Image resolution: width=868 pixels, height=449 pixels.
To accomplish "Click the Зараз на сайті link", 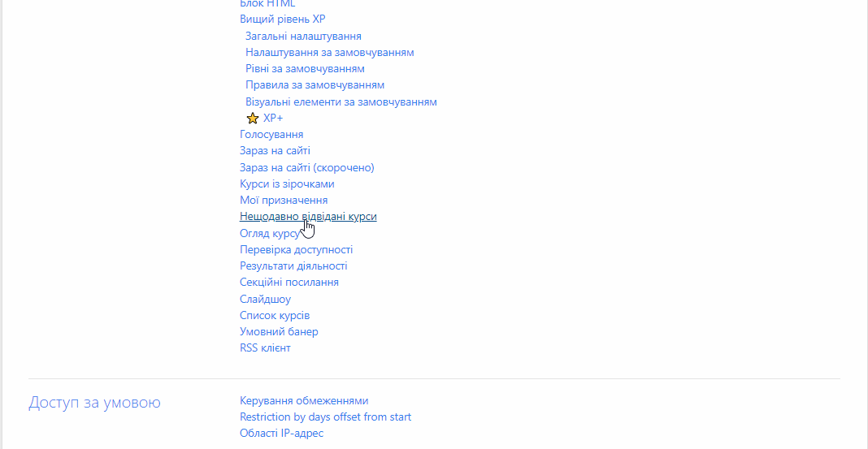I will [275, 151].
